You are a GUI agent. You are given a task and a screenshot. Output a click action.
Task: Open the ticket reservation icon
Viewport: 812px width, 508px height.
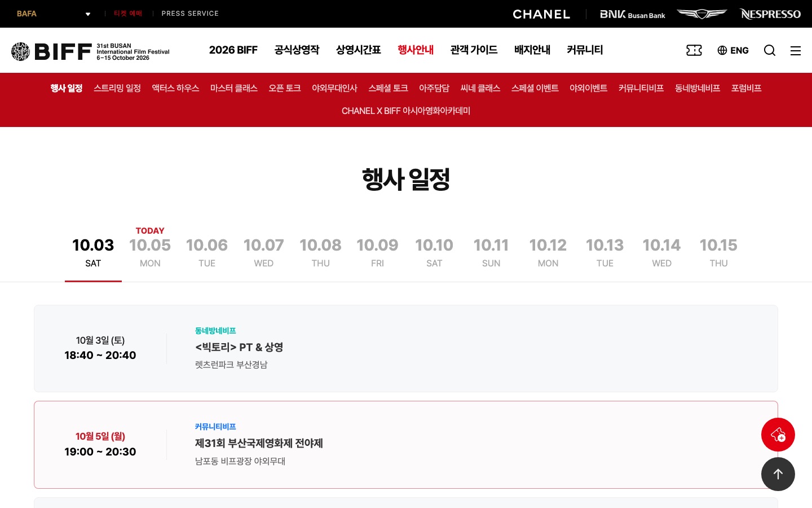(x=694, y=50)
